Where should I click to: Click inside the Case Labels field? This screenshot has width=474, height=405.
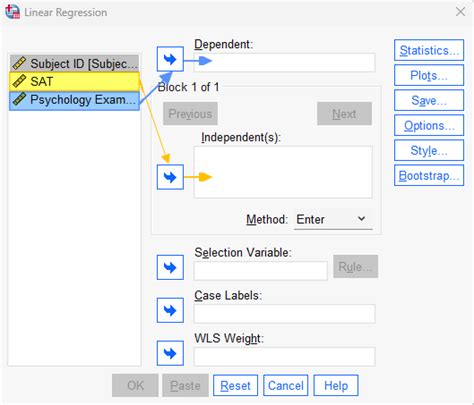point(284,314)
